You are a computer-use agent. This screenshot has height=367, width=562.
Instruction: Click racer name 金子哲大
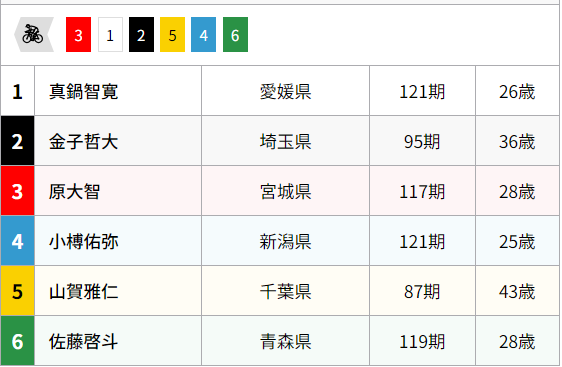(x=84, y=141)
